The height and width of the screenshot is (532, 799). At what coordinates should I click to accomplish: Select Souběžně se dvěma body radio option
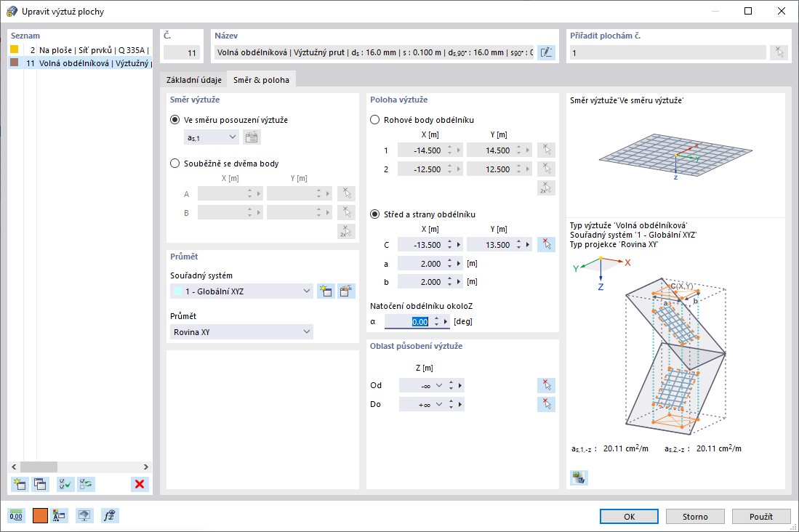point(174,164)
